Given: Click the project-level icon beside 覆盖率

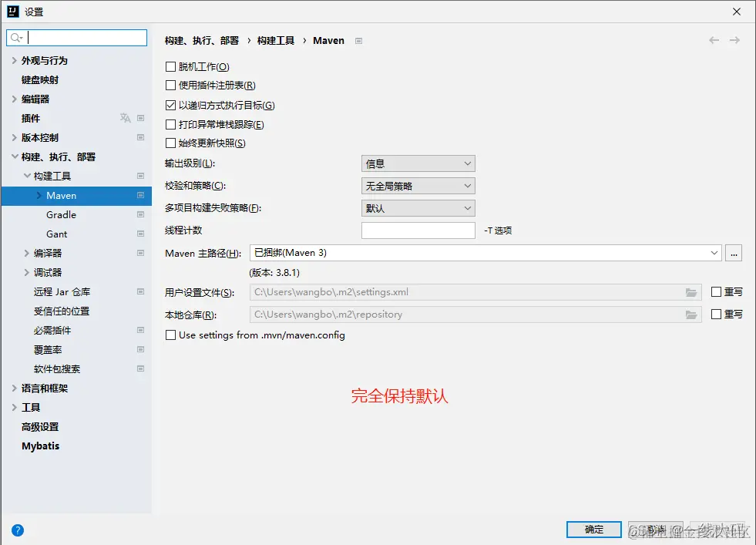Looking at the screenshot, I should pyautogui.click(x=141, y=350).
